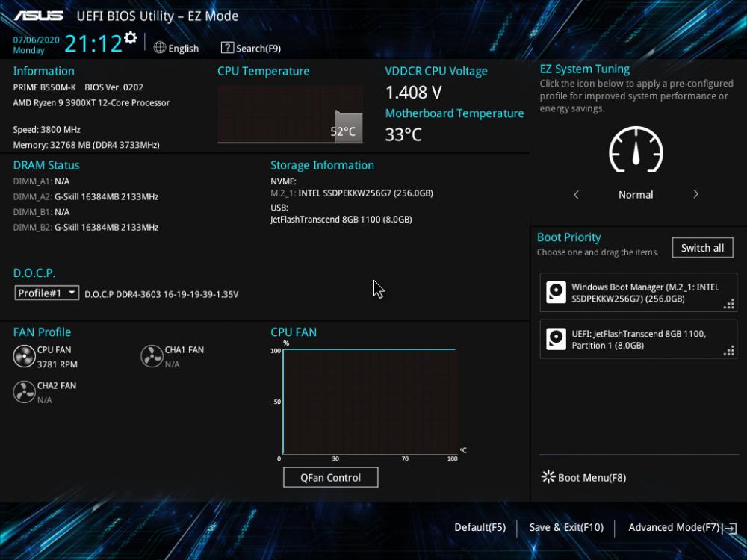This screenshot has height=560, width=747.
Task: Click the 1.408 V voltage value
Action: coord(414,93)
